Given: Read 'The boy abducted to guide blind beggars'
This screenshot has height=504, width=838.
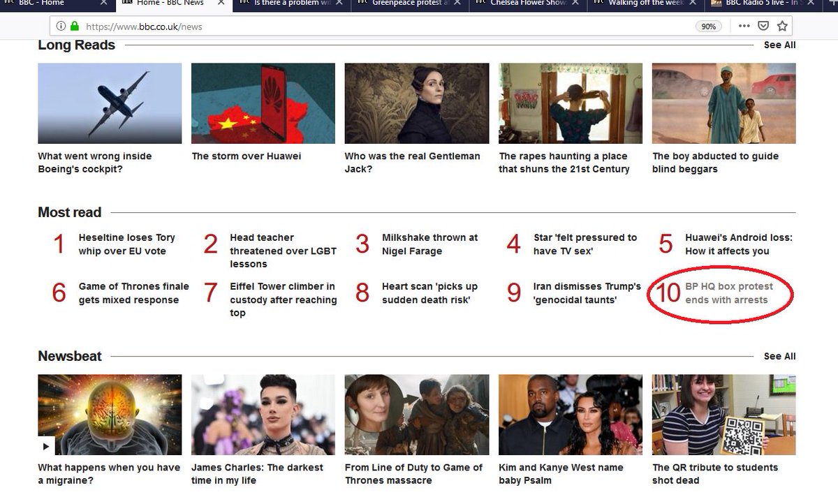Looking at the screenshot, I should pyautogui.click(x=715, y=163).
